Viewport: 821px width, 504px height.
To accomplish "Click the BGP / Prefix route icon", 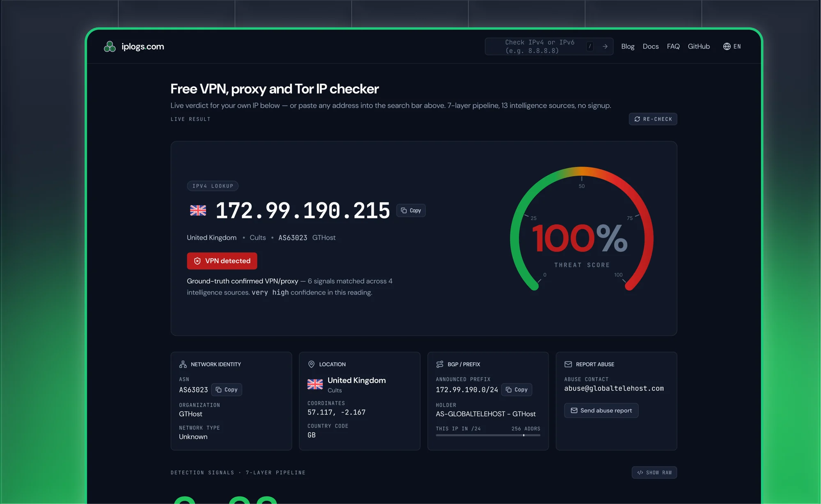I will (440, 364).
